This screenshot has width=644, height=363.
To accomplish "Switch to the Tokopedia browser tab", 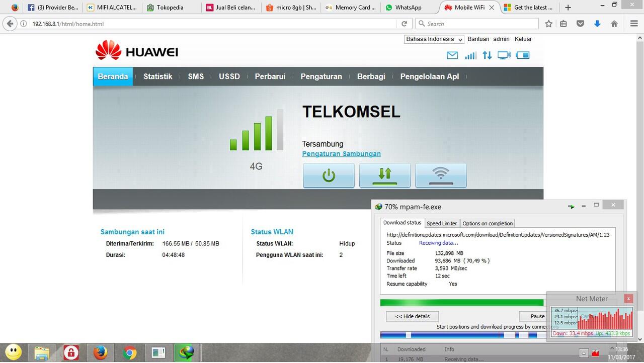I will [170, 8].
